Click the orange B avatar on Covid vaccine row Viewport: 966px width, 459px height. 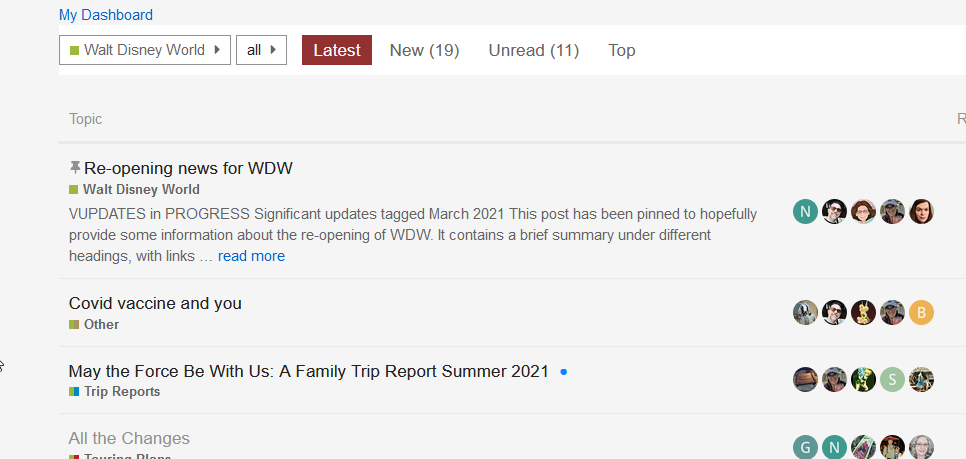tap(921, 313)
